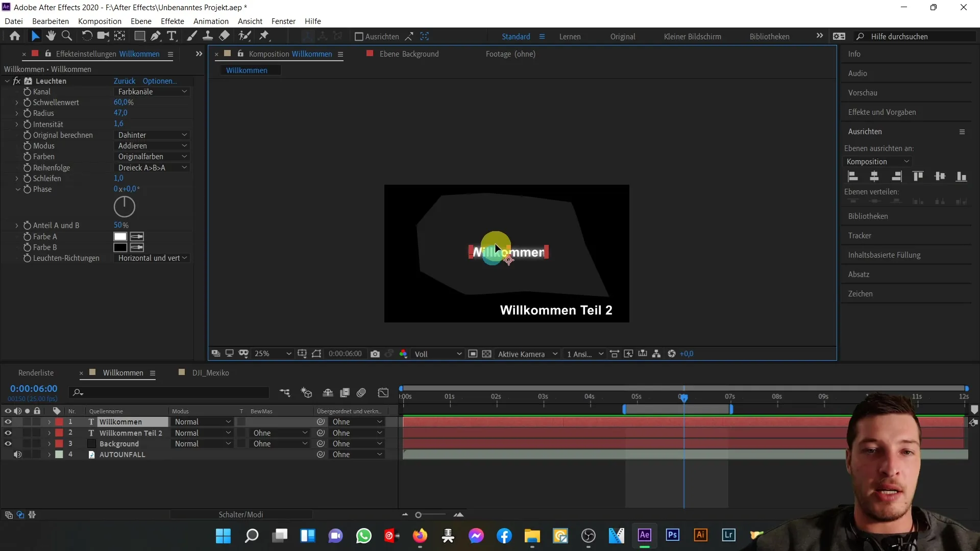Open the Animation menu

211,21
